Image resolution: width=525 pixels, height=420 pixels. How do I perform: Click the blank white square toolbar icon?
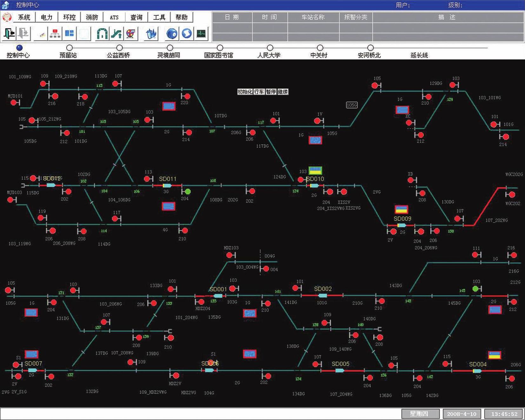84,34
